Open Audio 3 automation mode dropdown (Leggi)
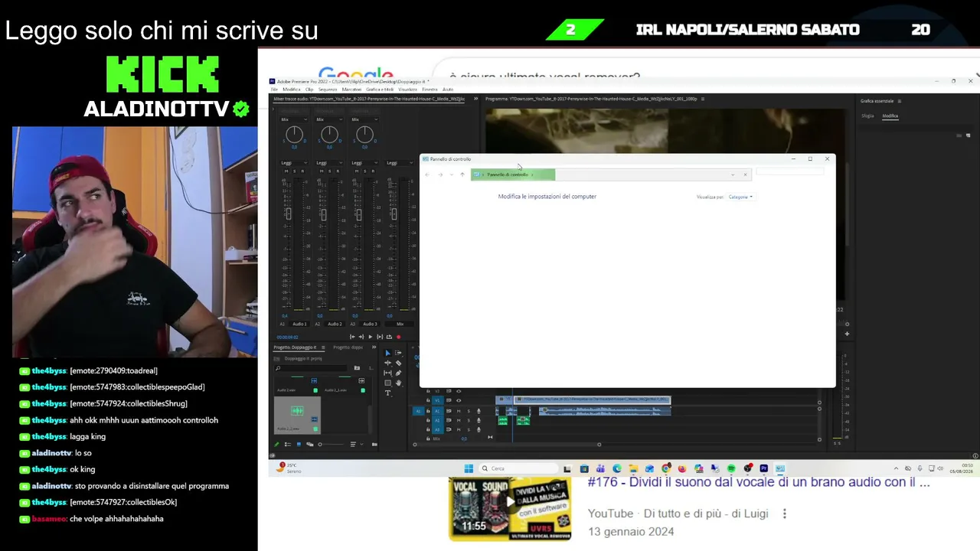Screen dimensions: 980x551 [x=364, y=163]
